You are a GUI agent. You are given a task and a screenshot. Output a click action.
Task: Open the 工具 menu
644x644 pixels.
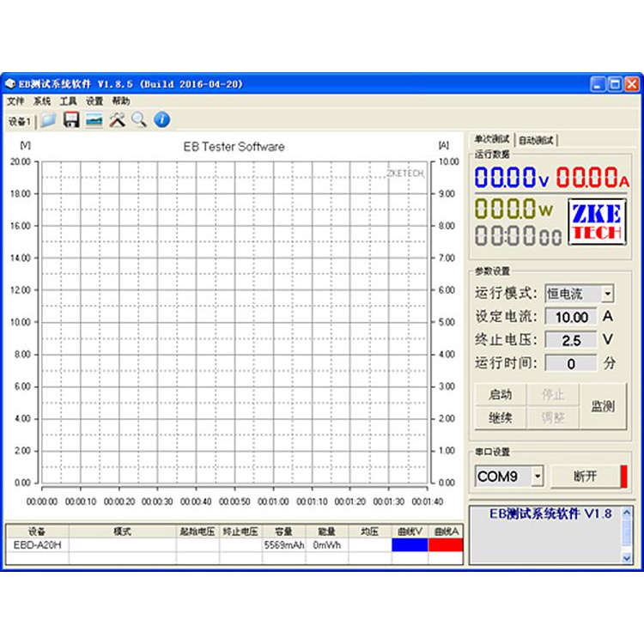tap(68, 101)
